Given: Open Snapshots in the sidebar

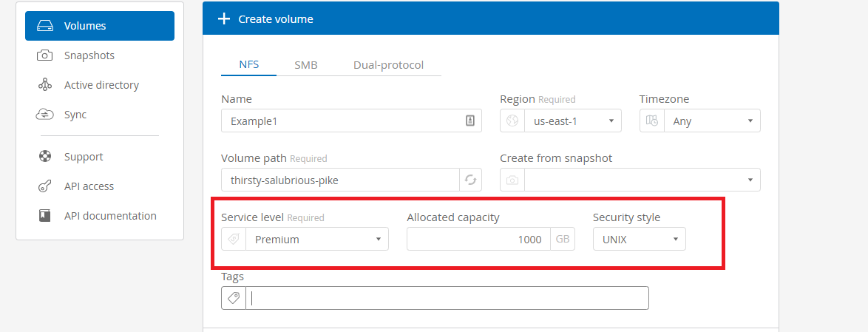Looking at the screenshot, I should click(x=89, y=55).
